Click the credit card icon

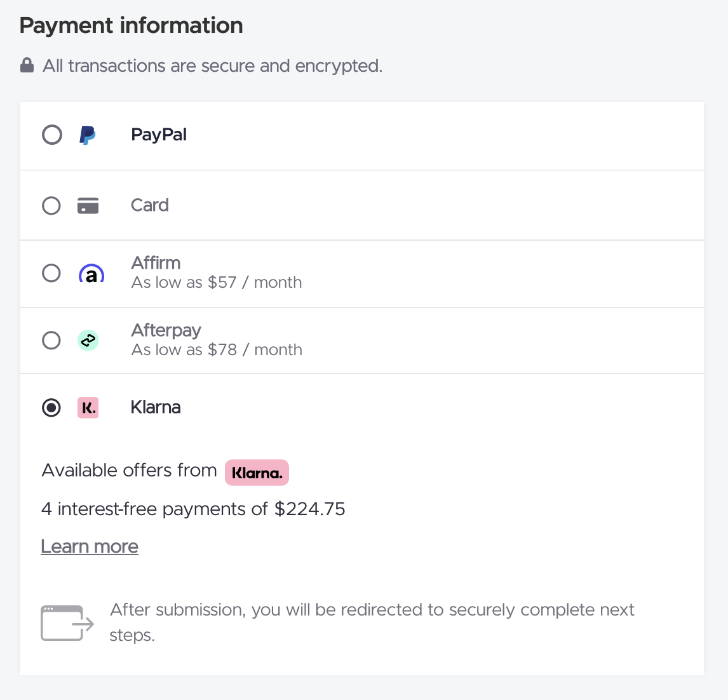[88, 206]
